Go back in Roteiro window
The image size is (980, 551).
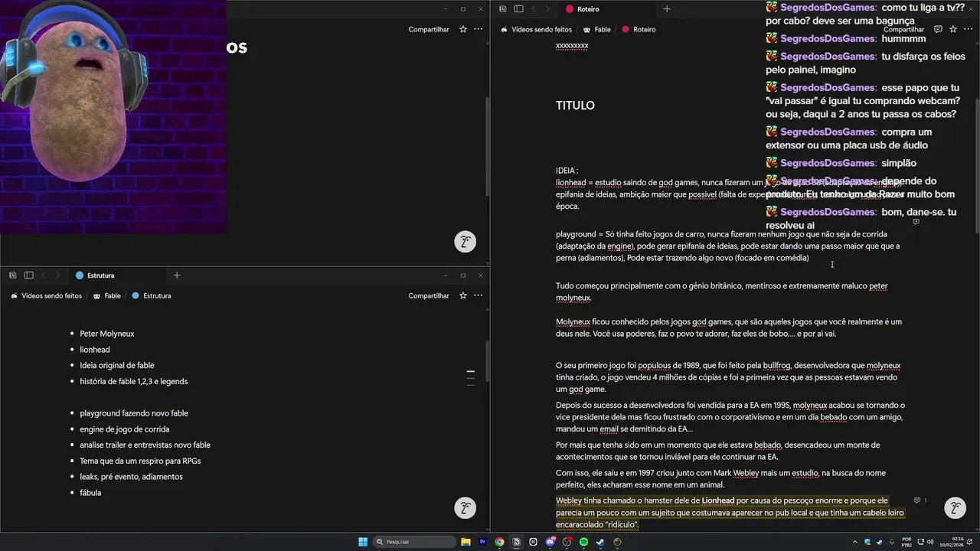pyautogui.click(x=533, y=9)
